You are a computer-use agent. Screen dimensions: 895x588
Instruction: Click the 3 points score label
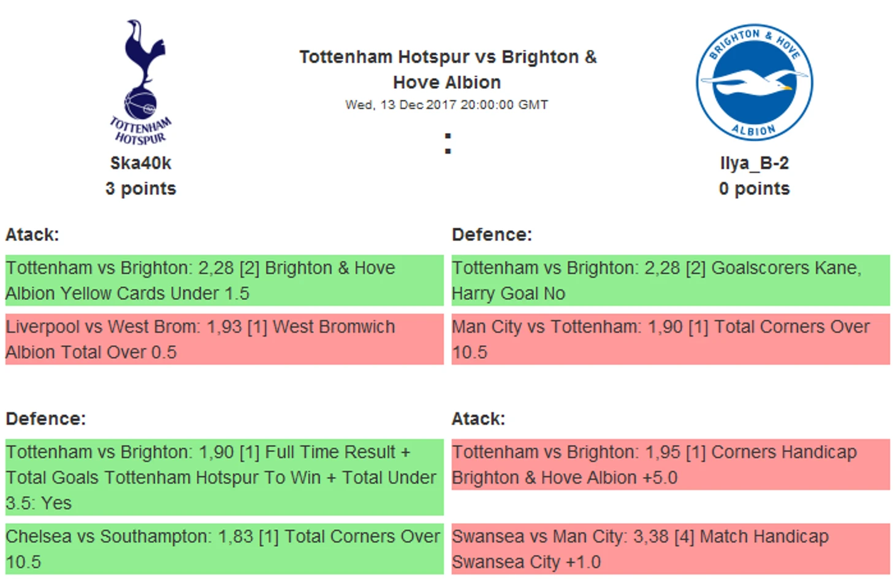(x=140, y=189)
